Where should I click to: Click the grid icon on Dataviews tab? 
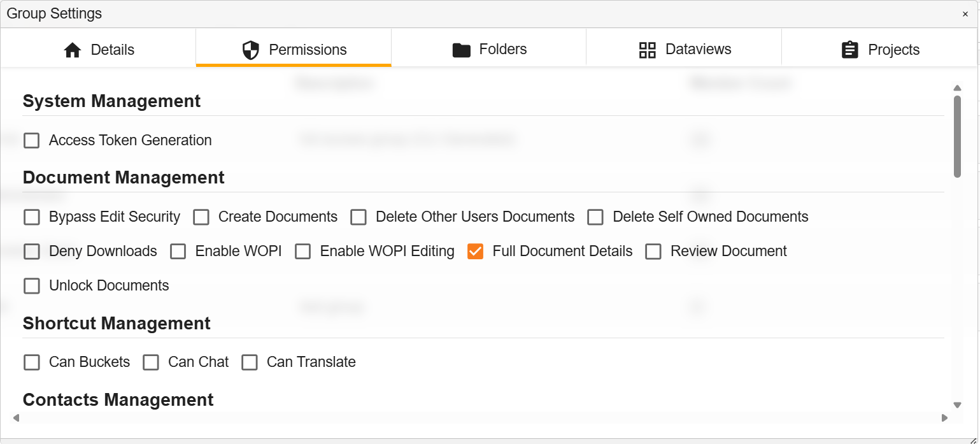(x=648, y=49)
